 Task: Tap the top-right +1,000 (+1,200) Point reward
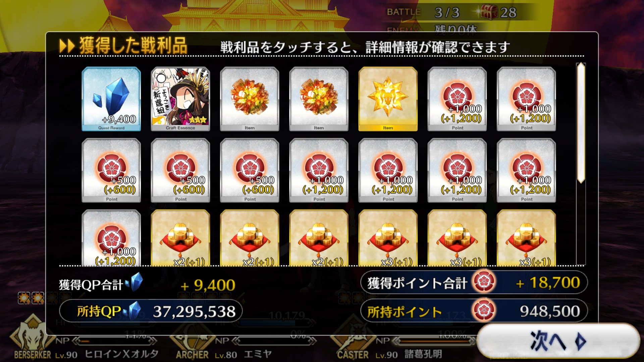tap(526, 99)
